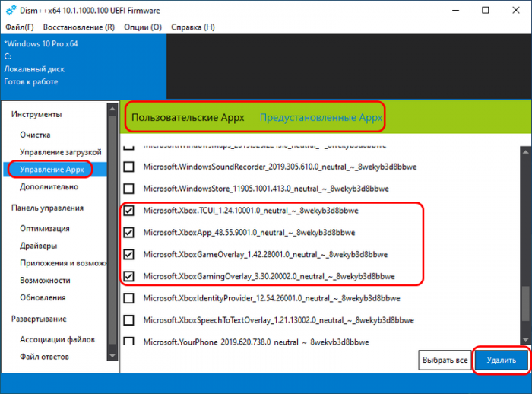Select Управление Appx in the sidebar
Viewport: 532px width, 394px height.
(55, 170)
